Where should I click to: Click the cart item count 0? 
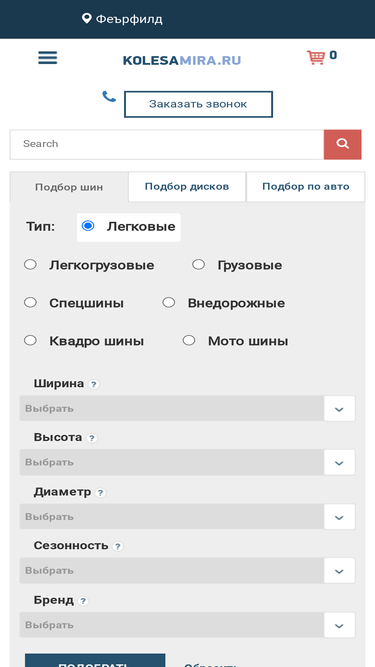pos(333,55)
